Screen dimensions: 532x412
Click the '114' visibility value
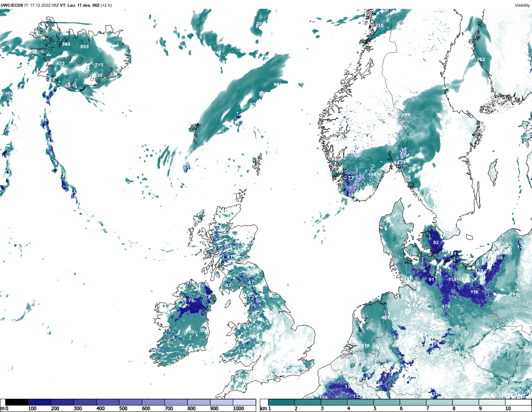[452, 279]
